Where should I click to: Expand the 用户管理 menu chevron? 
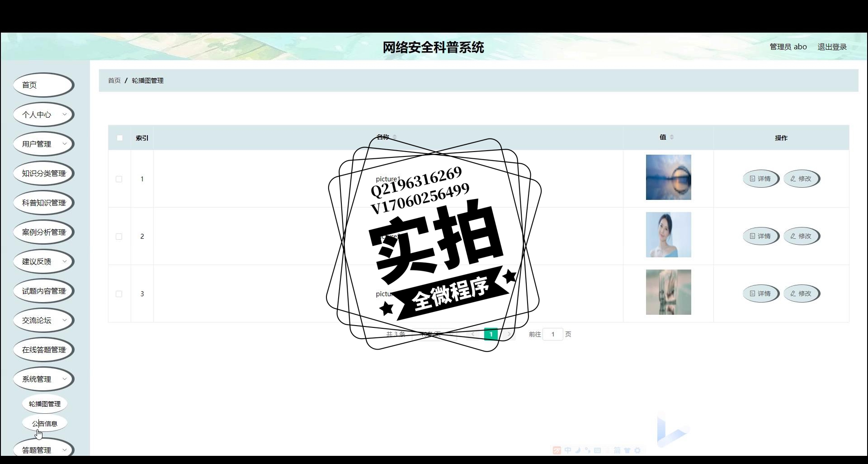point(65,144)
